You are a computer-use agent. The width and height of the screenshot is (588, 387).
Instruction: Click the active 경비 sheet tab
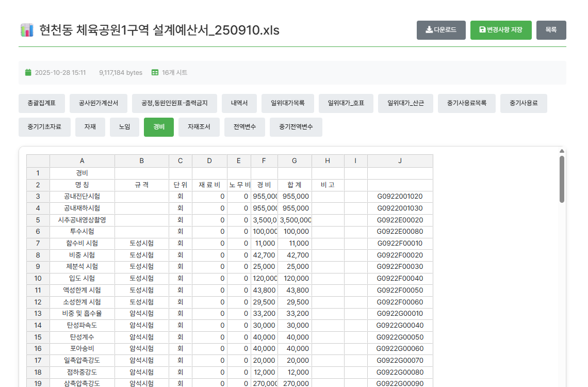(x=159, y=127)
